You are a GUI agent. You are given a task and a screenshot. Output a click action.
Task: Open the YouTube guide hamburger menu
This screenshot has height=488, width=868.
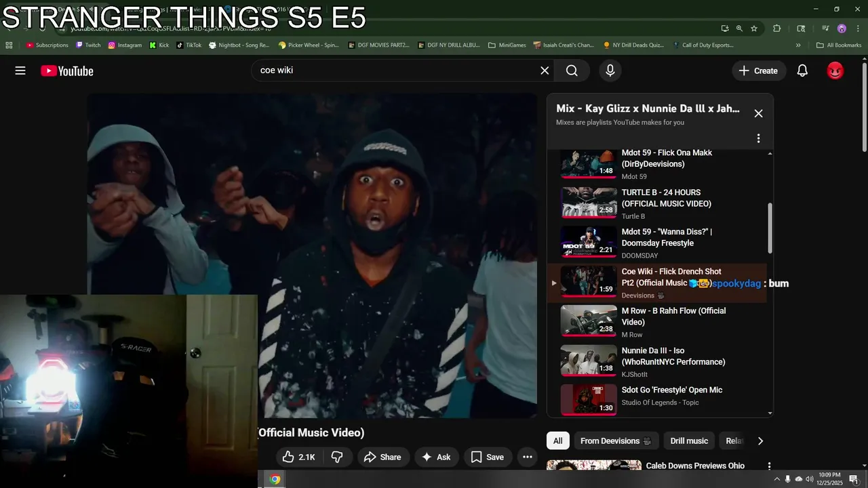point(20,70)
